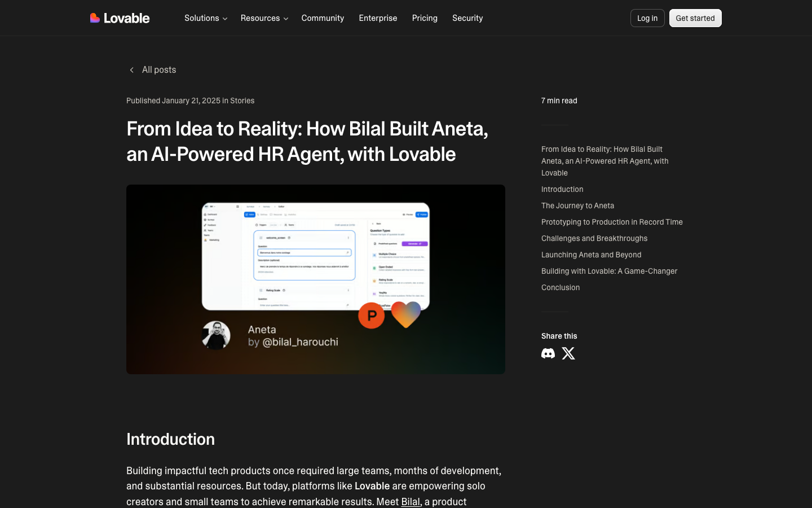Viewport: 812px width, 508px height.
Task: Click the Introduction section heading
Action: (170, 439)
